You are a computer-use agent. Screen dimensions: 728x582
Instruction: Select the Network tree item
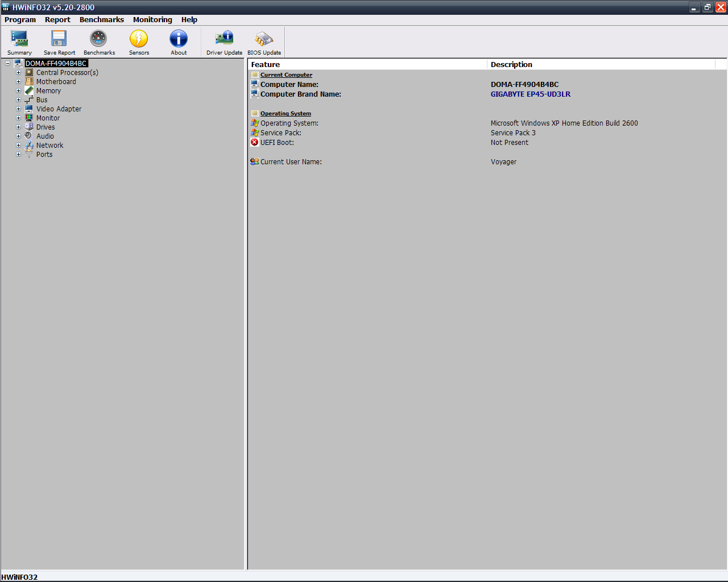coord(49,145)
